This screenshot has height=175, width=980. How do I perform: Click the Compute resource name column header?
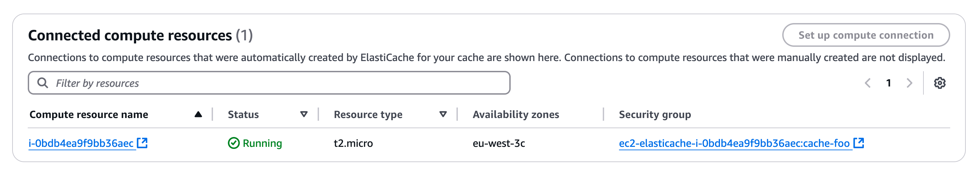pyautogui.click(x=89, y=114)
